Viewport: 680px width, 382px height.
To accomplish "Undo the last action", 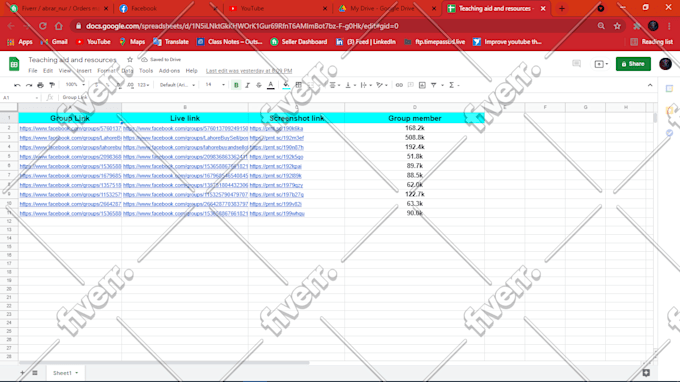I will [x=17, y=85].
